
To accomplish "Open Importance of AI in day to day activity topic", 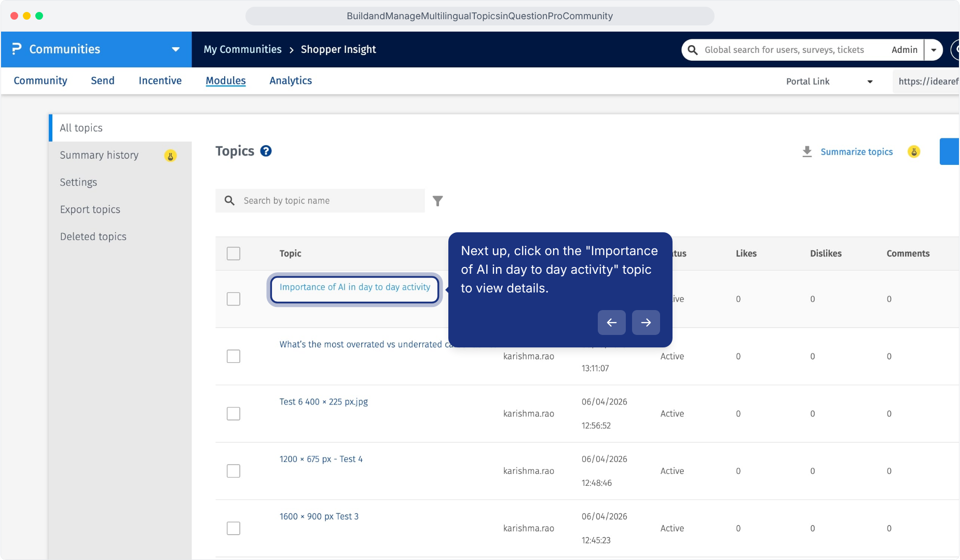I will pos(355,287).
